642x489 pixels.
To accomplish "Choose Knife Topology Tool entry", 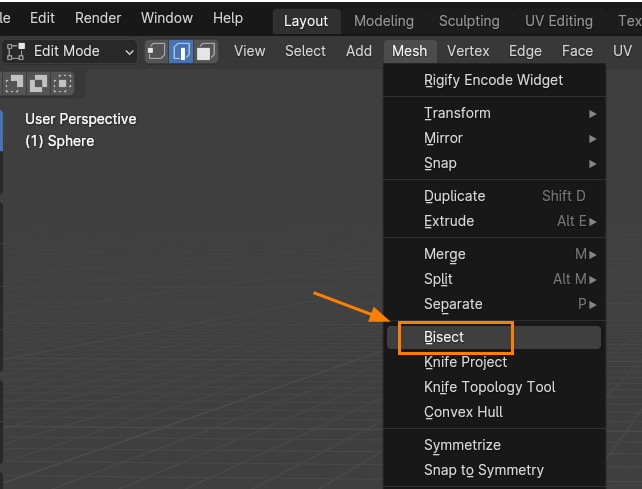I will pyautogui.click(x=494, y=387).
